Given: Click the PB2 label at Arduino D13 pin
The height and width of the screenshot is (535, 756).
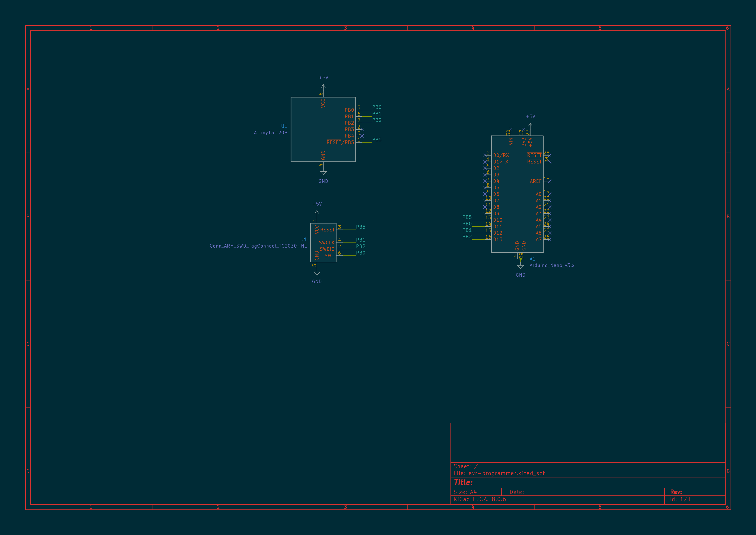Looking at the screenshot, I should (467, 236).
